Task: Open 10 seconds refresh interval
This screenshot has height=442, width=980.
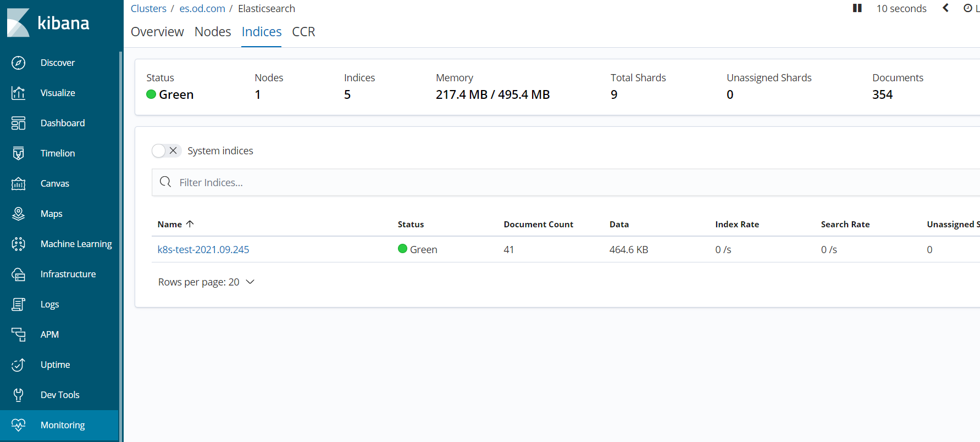Action: (901, 8)
